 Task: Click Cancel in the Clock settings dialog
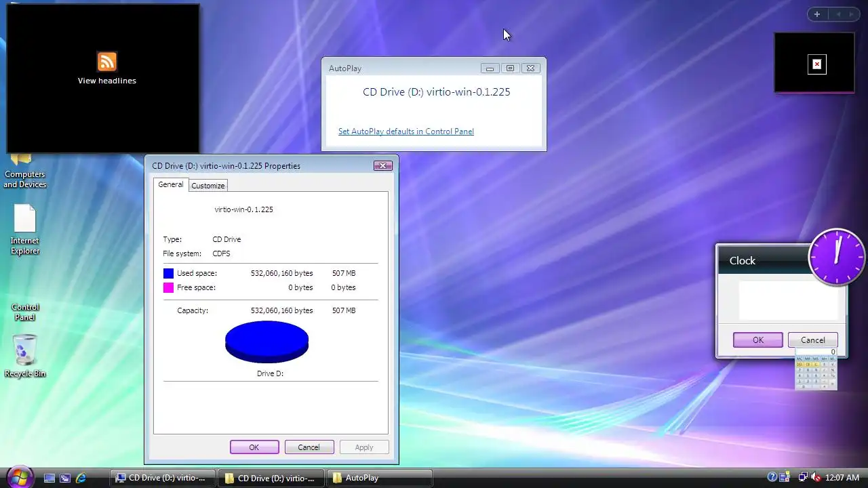click(812, 340)
